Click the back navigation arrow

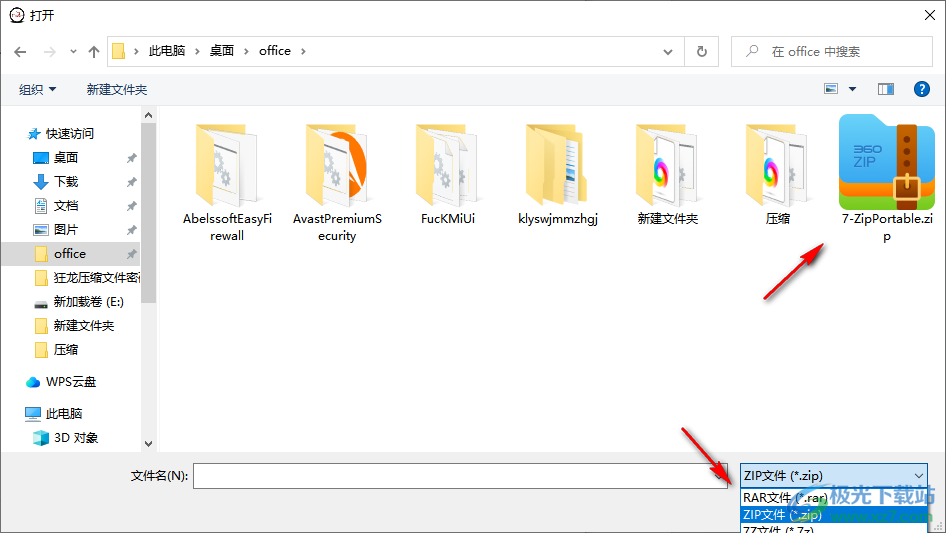pyautogui.click(x=20, y=51)
